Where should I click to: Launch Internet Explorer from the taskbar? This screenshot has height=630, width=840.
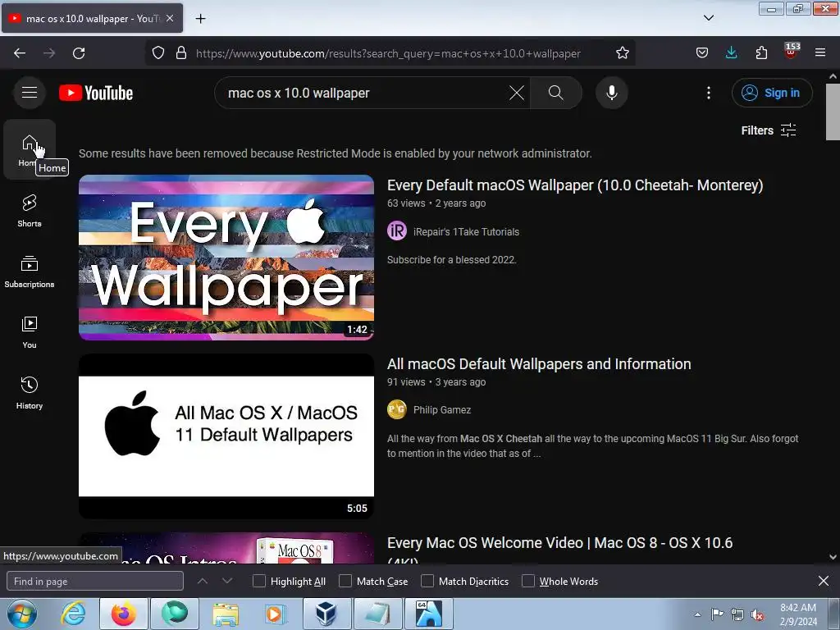point(72,614)
